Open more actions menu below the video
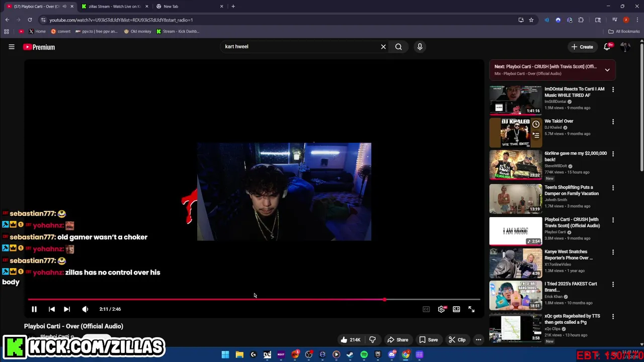This screenshot has width=644, height=362. tap(478, 340)
